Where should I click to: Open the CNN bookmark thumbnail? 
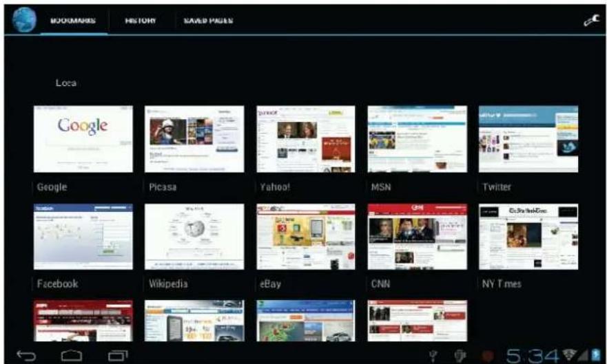coord(418,237)
